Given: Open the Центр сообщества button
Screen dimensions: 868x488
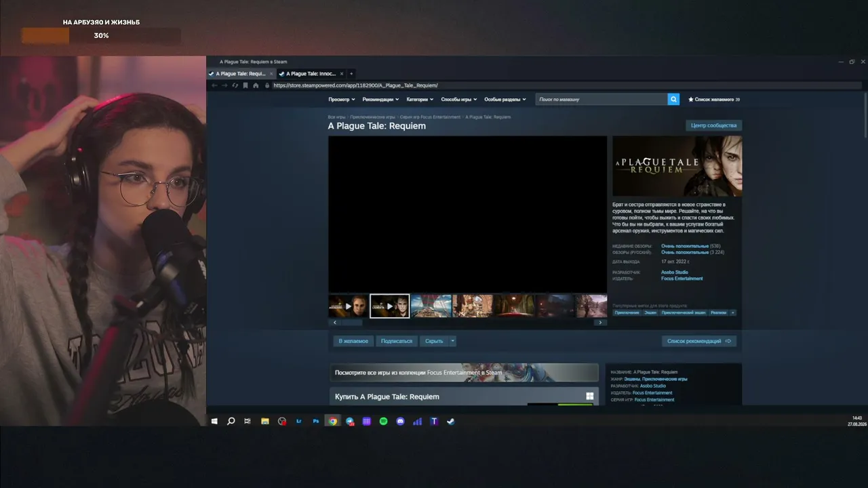Looking at the screenshot, I should pos(713,125).
